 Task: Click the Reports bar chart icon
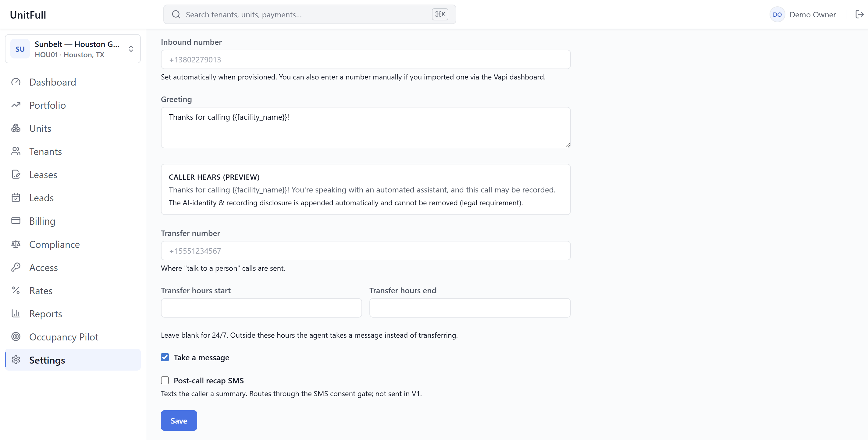[x=16, y=313]
